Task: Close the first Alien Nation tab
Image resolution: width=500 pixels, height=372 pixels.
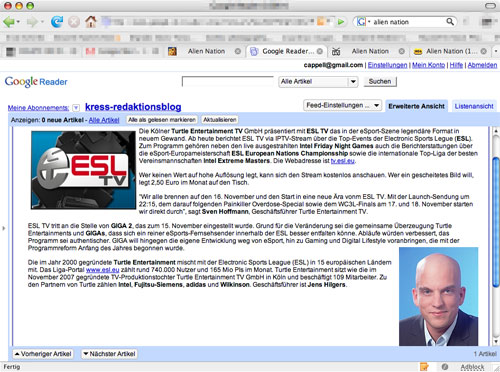Action: pos(238,51)
